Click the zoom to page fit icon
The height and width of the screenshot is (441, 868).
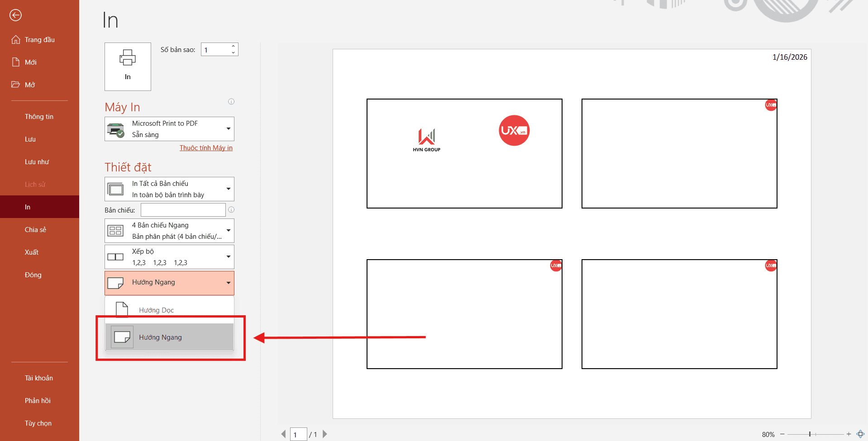click(860, 434)
